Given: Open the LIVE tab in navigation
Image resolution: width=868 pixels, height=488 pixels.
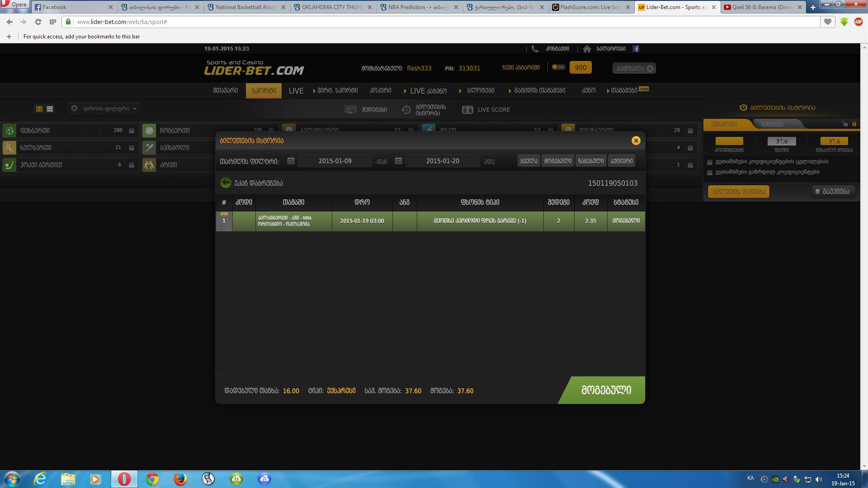Looking at the screenshot, I should pos(296,91).
